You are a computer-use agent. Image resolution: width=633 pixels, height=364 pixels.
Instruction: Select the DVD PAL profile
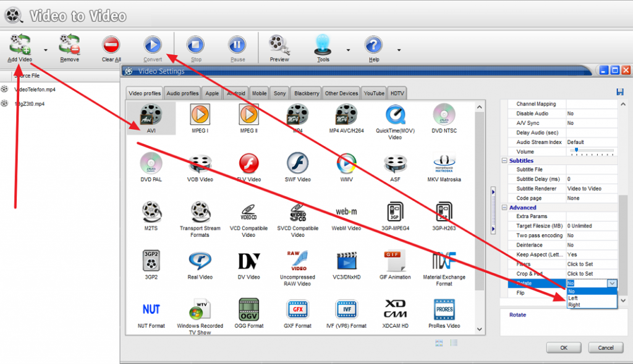coord(151,167)
